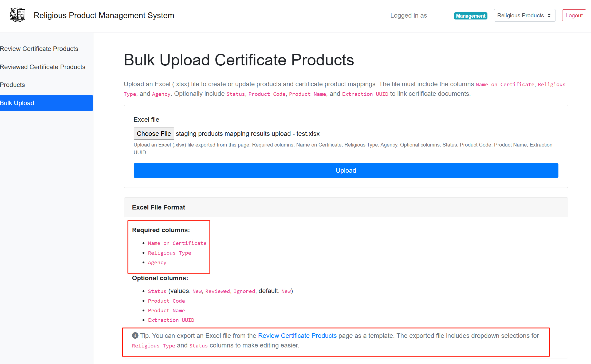Click the dropdown arrows beside Religious Products
Image resolution: width=591 pixels, height=364 pixels.
[x=549, y=15]
